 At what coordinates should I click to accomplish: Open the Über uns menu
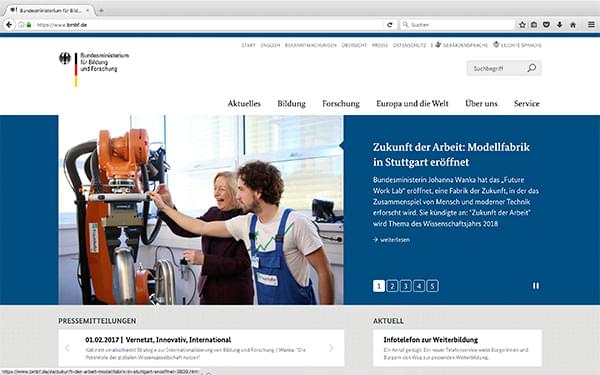481,104
